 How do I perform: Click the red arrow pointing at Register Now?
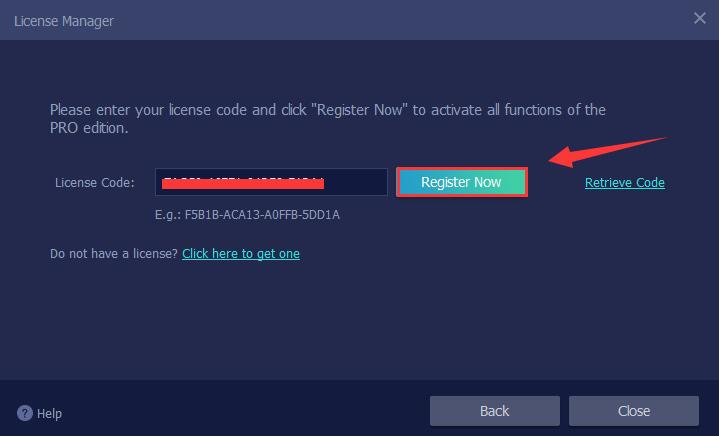[x=605, y=152]
